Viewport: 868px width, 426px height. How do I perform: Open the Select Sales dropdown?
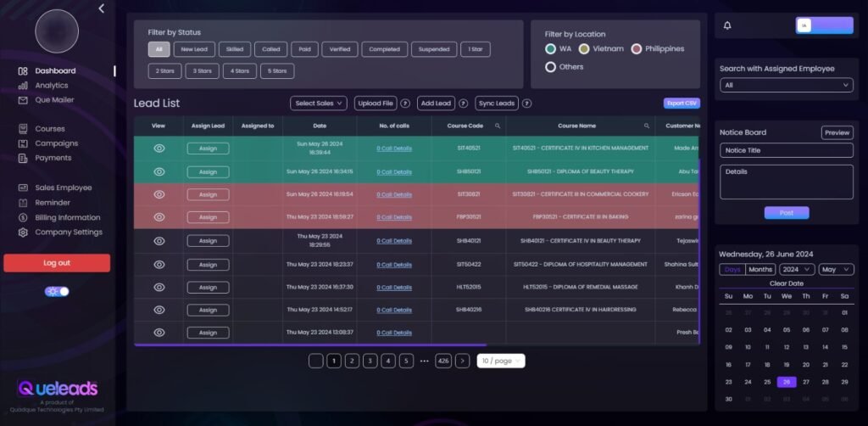pyautogui.click(x=319, y=104)
